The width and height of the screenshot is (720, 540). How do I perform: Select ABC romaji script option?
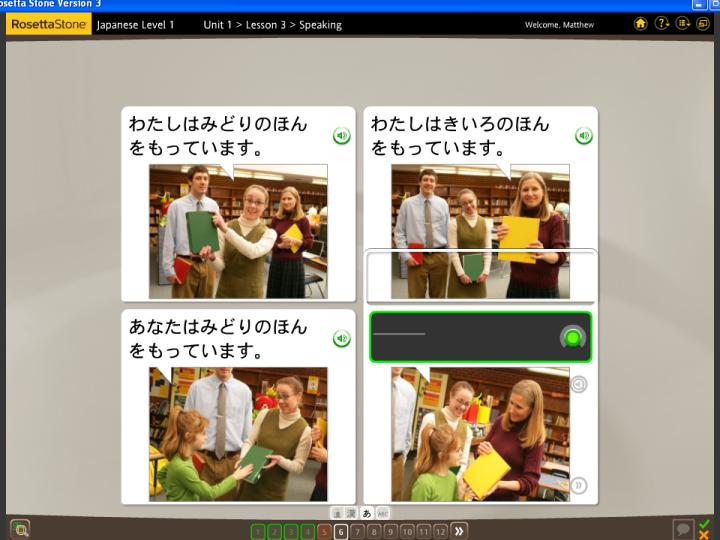click(x=382, y=513)
